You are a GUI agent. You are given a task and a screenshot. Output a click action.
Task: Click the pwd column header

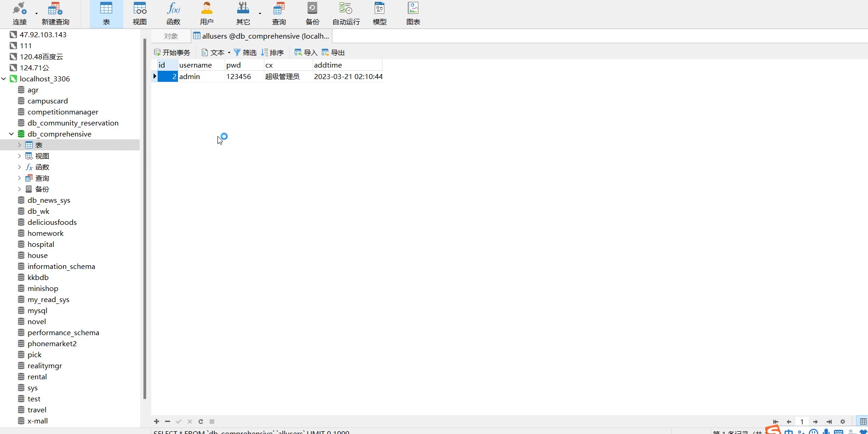tap(245, 65)
